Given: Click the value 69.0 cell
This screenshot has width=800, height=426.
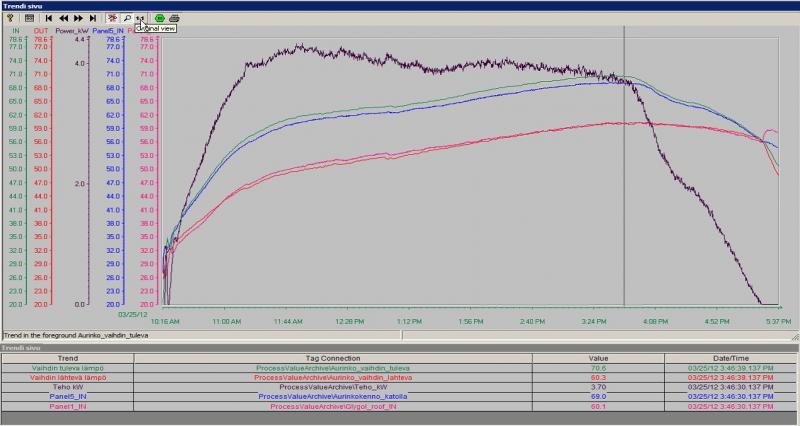Looking at the screenshot, I should 598,396.
